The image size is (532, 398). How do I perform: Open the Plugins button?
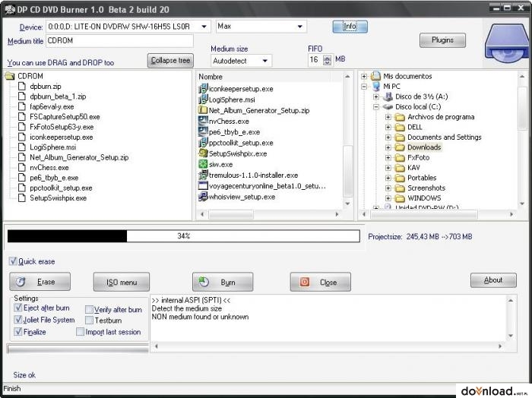pos(442,40)
